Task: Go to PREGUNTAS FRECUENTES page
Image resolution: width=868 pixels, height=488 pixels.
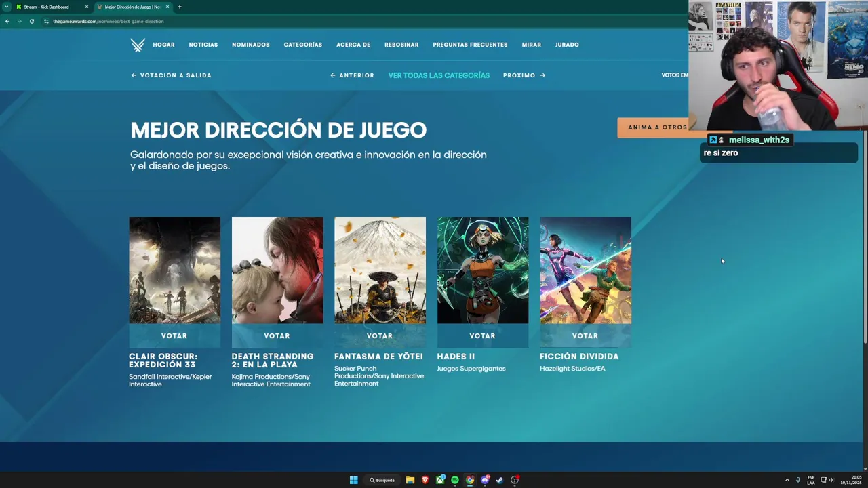Action: click(x=470, y=45)
